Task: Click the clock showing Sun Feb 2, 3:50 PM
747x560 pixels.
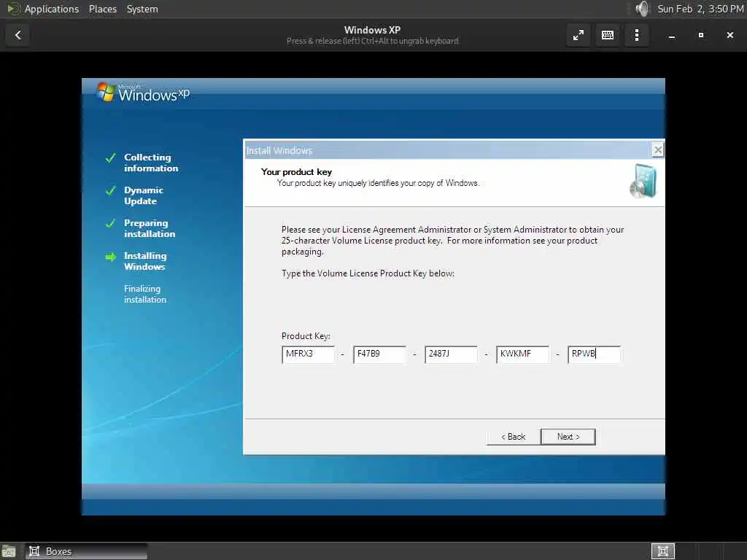Action: [x=700, y=9]
